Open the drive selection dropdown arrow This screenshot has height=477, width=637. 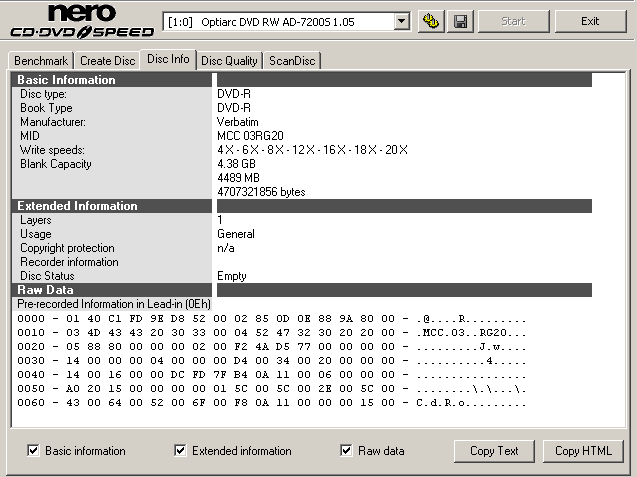402,21
